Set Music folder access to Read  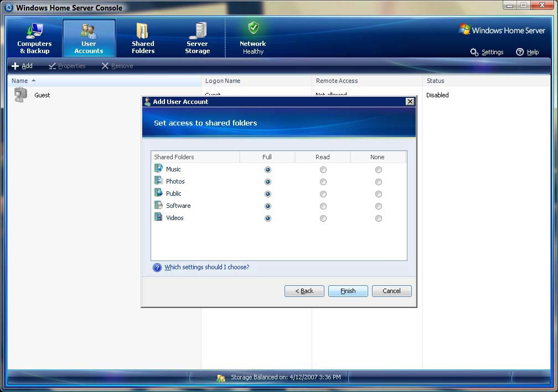click(323, 170)
